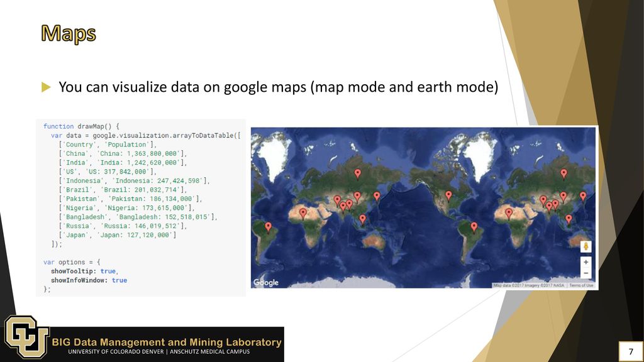Open the Terms of Use link on map
Screen dimensions: 644x362
point(580,285)
